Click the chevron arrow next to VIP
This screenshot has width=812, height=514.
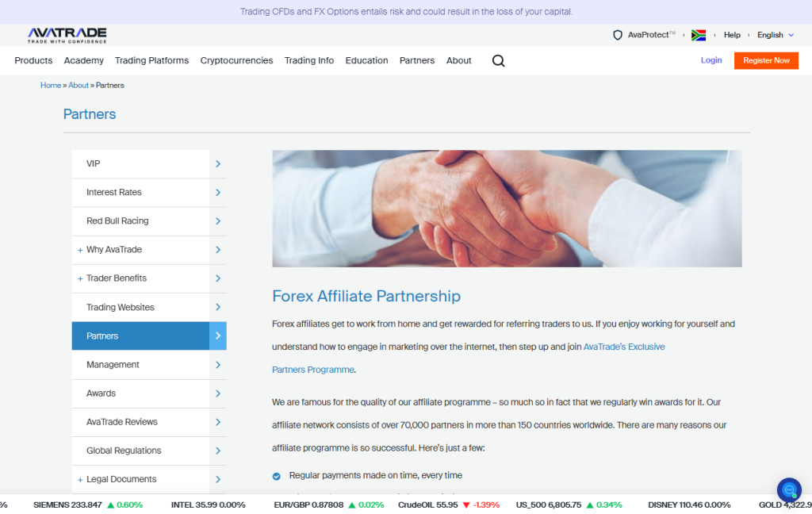tap(217, 163)
